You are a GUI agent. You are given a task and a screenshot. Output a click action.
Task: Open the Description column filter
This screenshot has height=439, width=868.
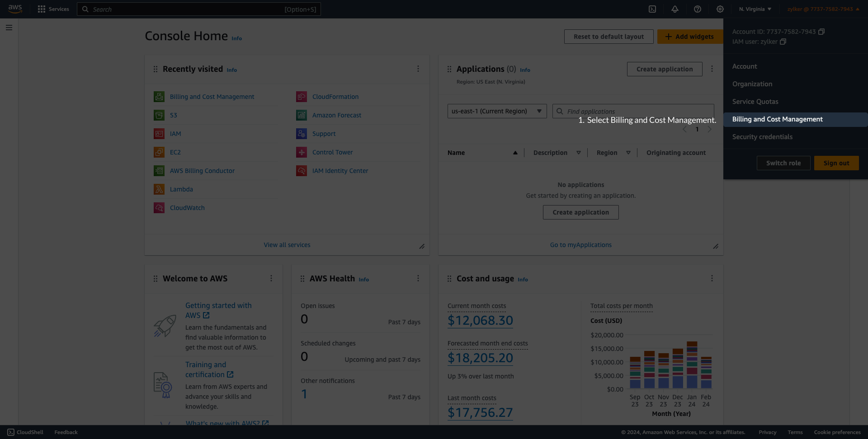pyautogui.click(x=579, y=153)
